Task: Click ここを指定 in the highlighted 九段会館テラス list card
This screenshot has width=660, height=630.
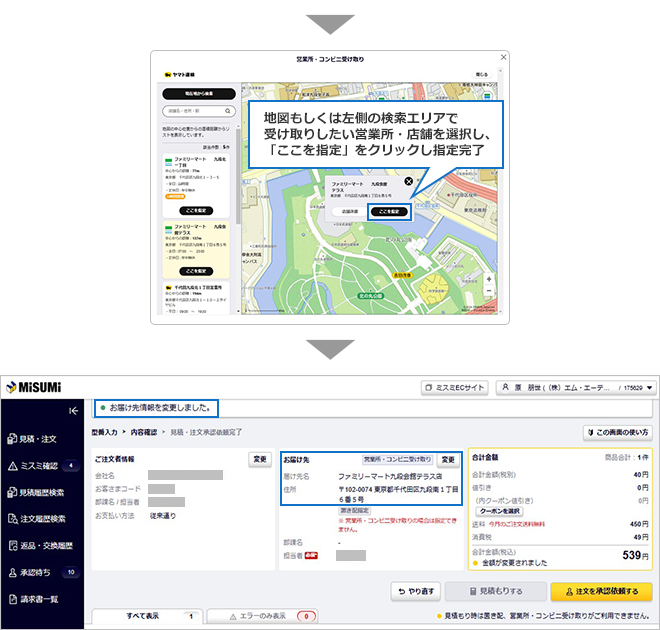Action: [x=196, y=271]
